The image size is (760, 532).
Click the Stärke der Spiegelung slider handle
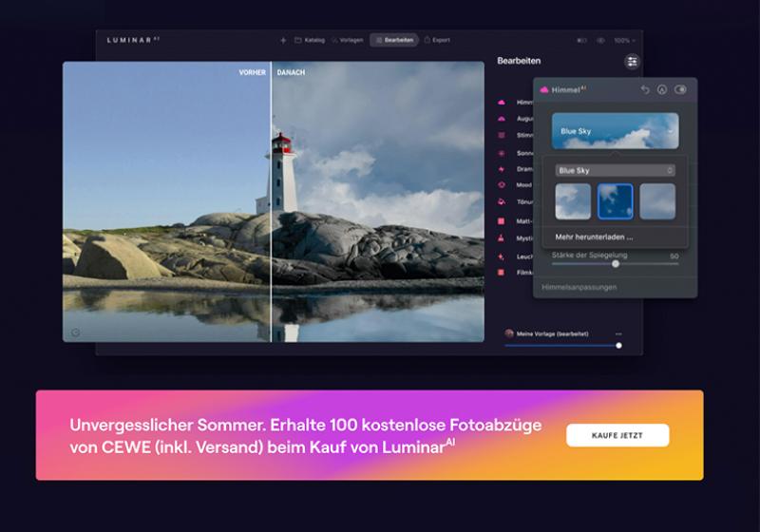click(616, 263)
